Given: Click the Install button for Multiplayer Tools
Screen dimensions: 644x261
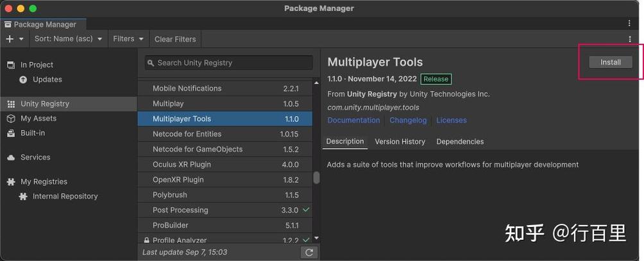Looking at the screenshot, I should 610,62.
